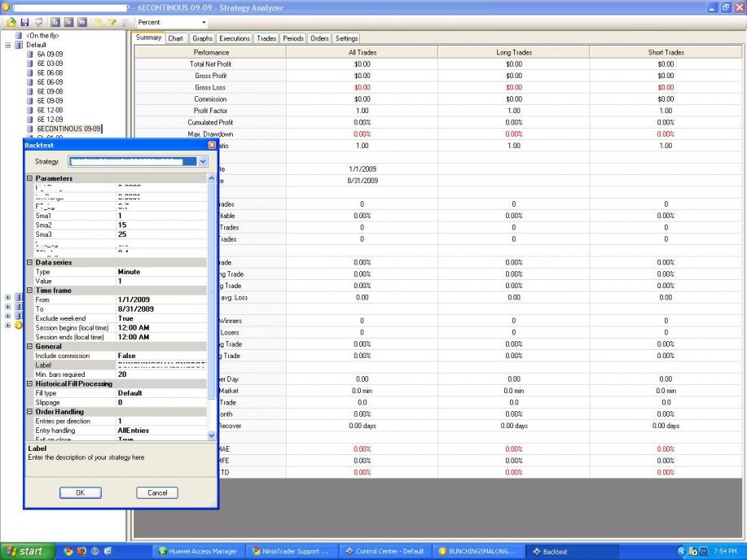Click the save floppy disk toolbar icon
This screenshot has width=747, height=560.
[x=24, y=22]
